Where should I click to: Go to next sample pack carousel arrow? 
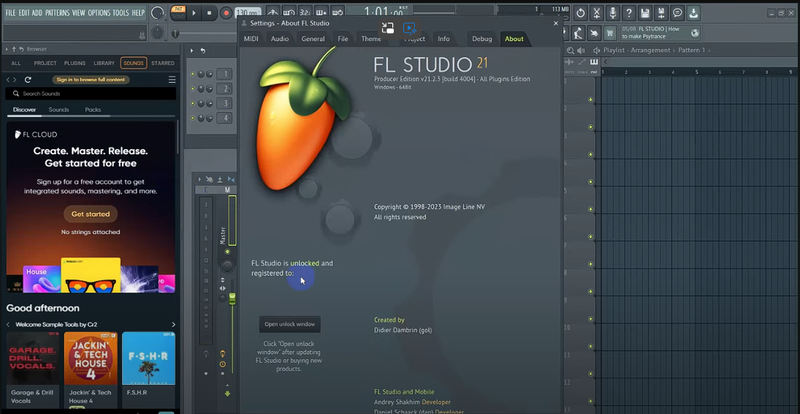[x=173, y=324]
